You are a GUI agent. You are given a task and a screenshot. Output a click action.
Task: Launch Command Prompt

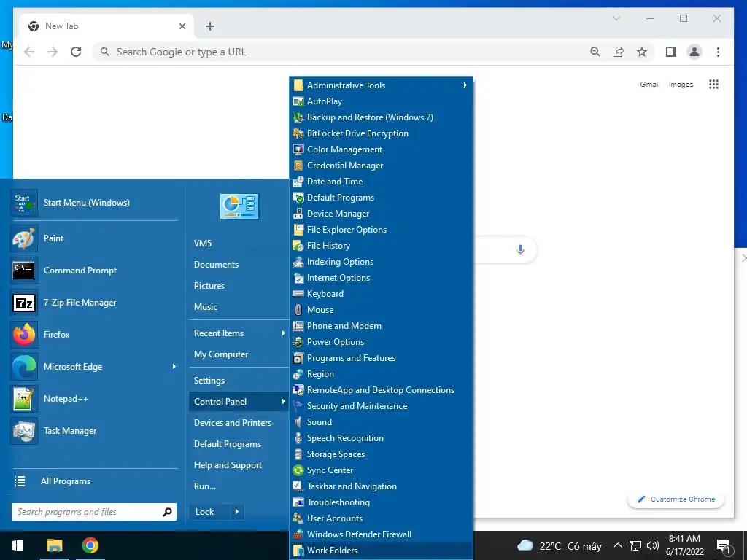94,271
